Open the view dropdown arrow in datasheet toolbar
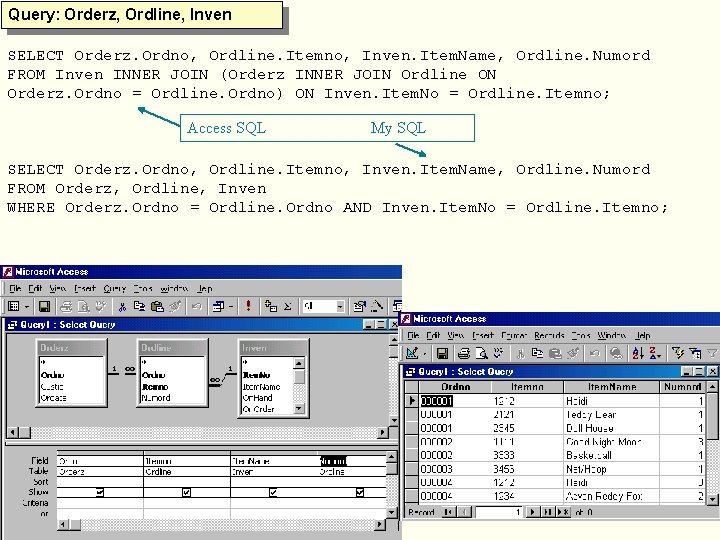The image size is (720, 540). (425, 353)
